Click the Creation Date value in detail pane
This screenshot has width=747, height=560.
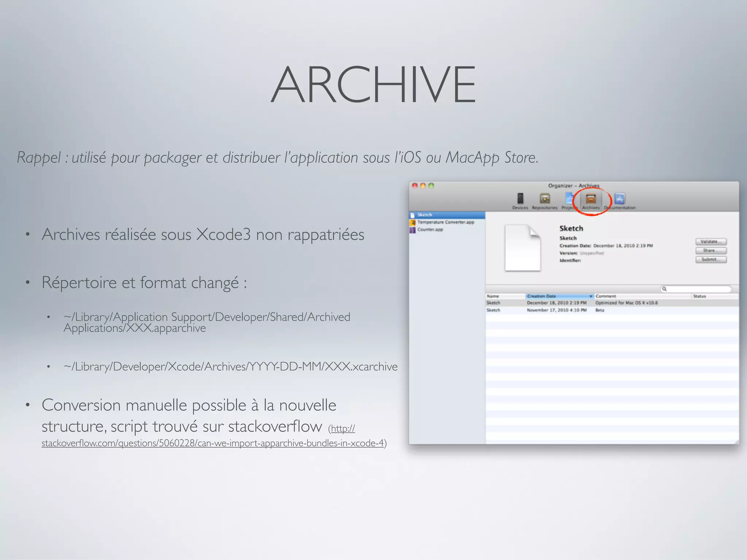pos(623,246)
